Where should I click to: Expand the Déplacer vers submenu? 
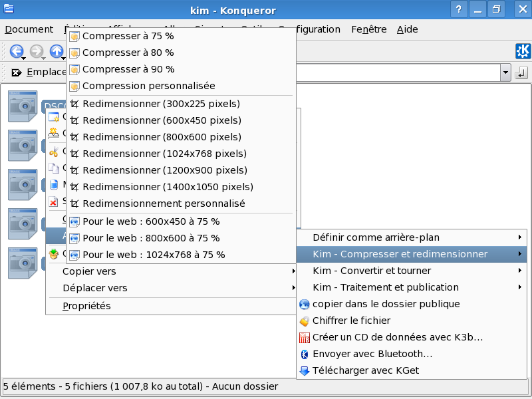(x=171, y=288)
